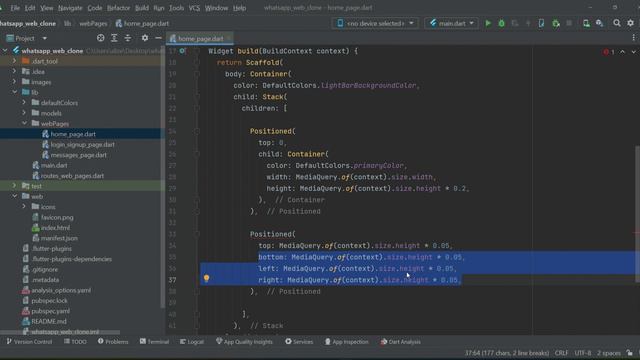Image resolution: width=640 pixels, height=360 pixels.
Task: Click the Hot Reload lightning icon
Action: click(528, 23)
